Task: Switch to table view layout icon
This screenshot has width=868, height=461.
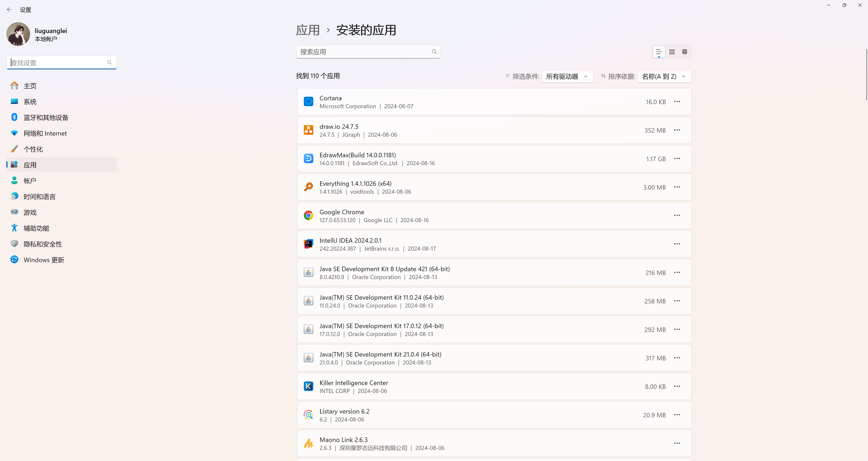Action: click(x=684, y=52)
